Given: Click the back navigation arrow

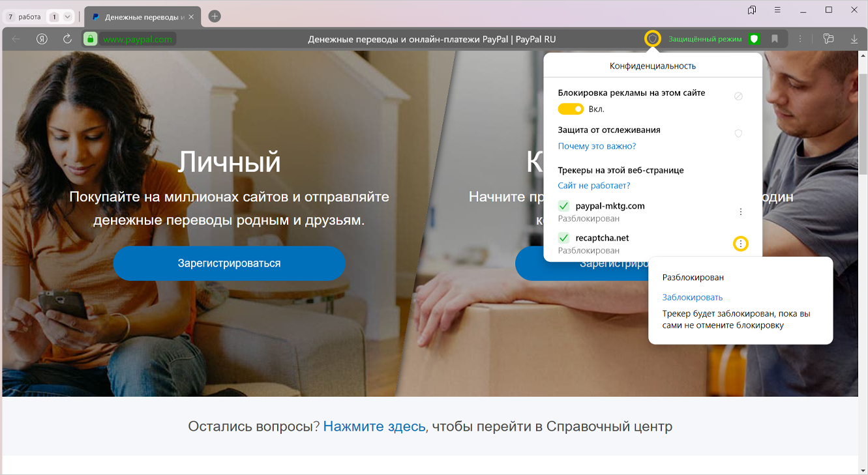Looking at the screenshot, I should pyautogui.click(x=16, y=39).
